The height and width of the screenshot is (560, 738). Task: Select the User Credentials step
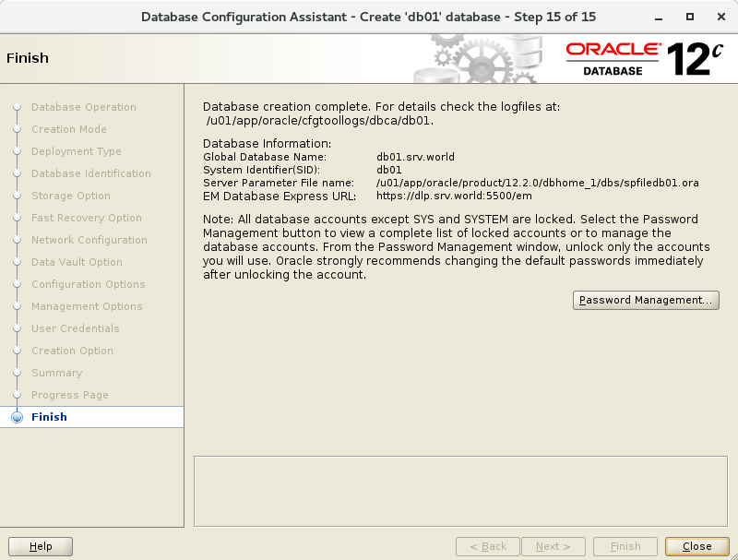click(x=76, y=328)
